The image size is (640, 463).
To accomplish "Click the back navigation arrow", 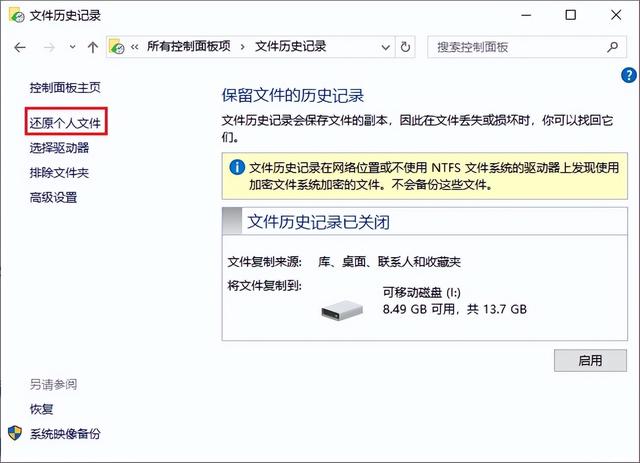I will pyautogui.click(x=20, y=47).
